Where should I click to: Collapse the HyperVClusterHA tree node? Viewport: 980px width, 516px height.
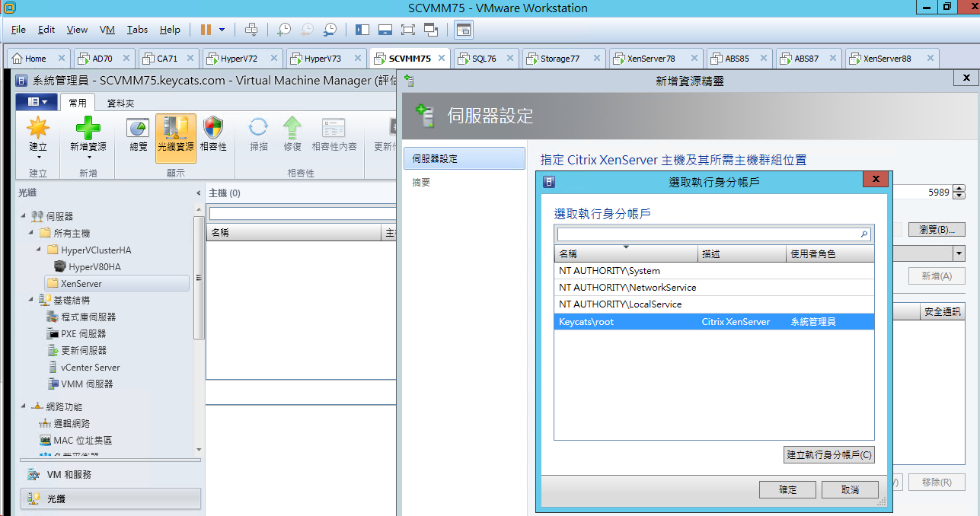coord(39,250)
